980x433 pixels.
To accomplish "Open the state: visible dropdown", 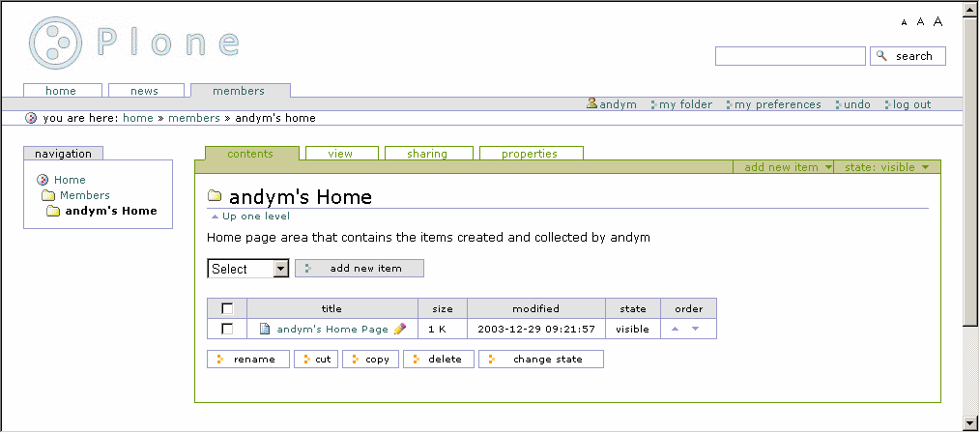I will [x=886, y=167].
